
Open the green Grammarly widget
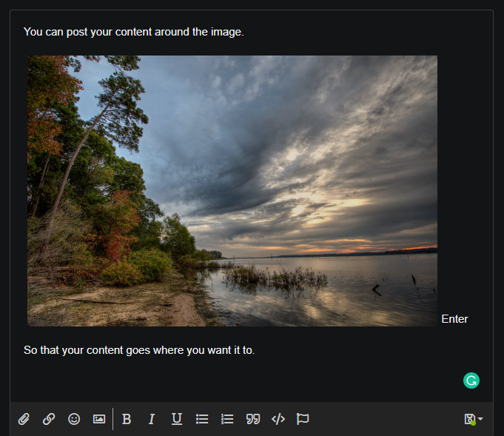471,380
